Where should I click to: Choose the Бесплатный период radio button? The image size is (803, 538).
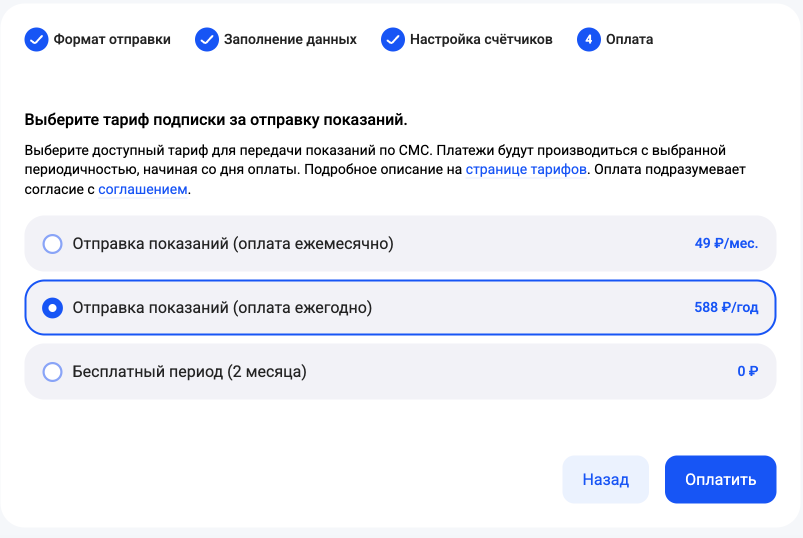click(53, 372)
